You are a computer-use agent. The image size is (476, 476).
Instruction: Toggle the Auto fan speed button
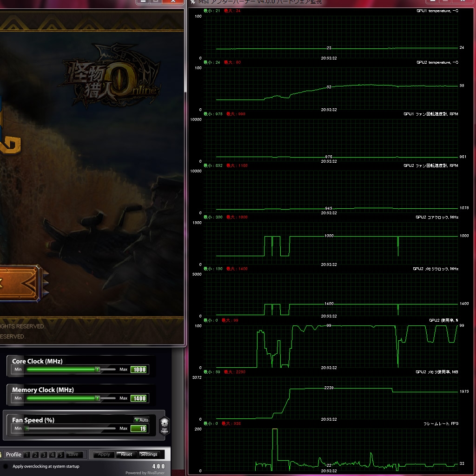(x=141, y=420)
